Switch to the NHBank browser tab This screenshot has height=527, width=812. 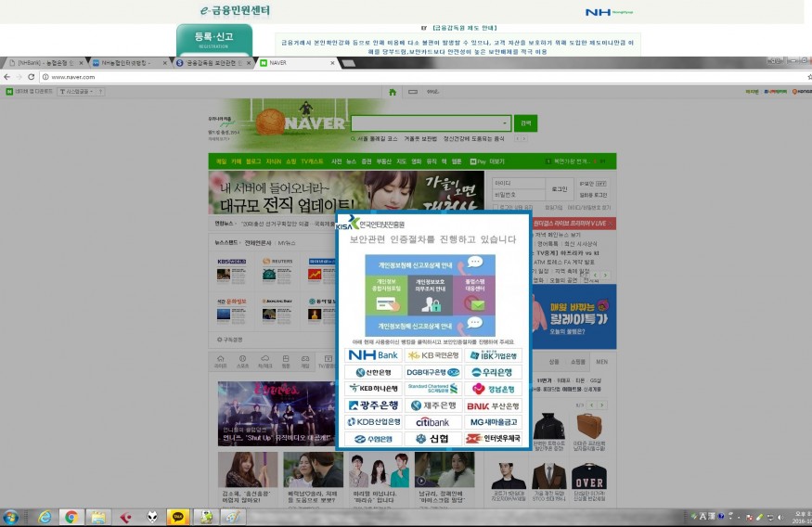point(42,63)
